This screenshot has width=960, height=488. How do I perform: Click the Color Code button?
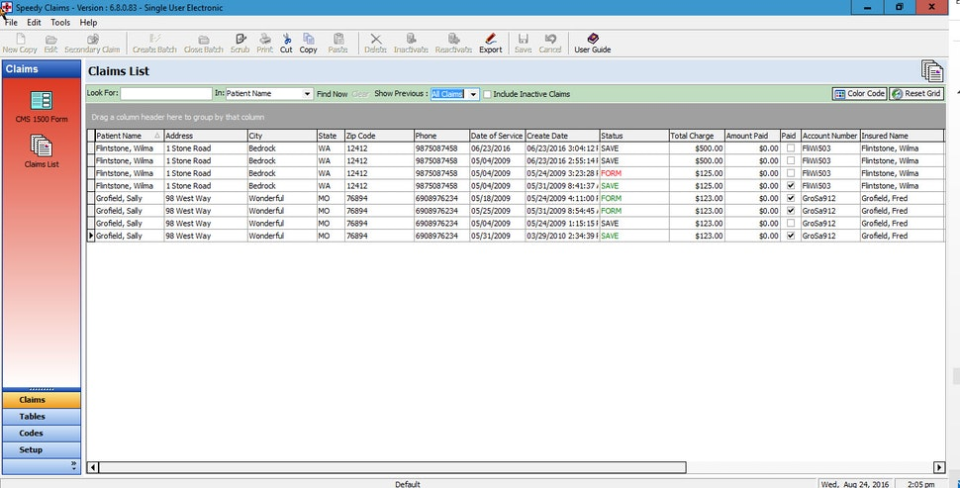pos(860,94)
